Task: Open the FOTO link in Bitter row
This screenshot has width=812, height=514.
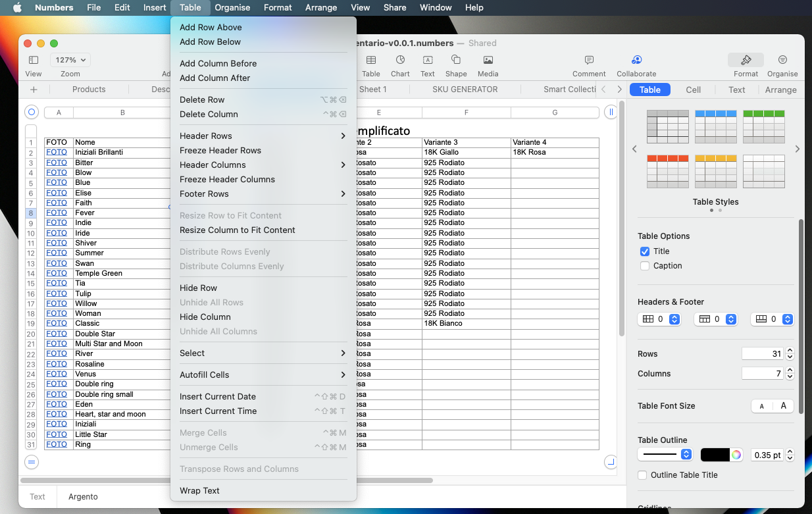Action: (x=57, y=163)
